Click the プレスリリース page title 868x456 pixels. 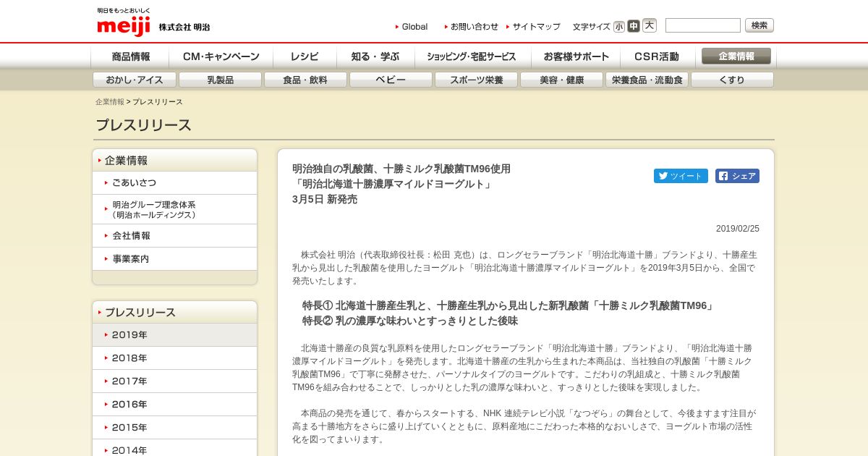click(143, 125)
